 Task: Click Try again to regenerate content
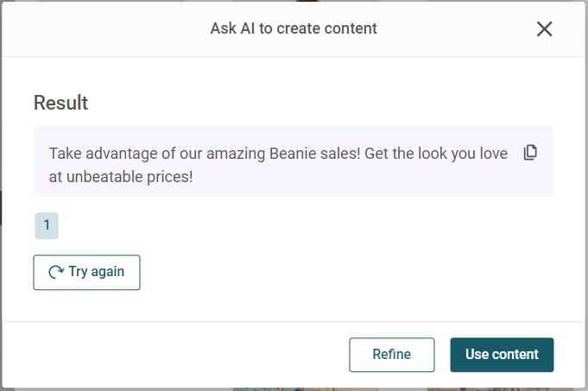(x=86, y=272)
